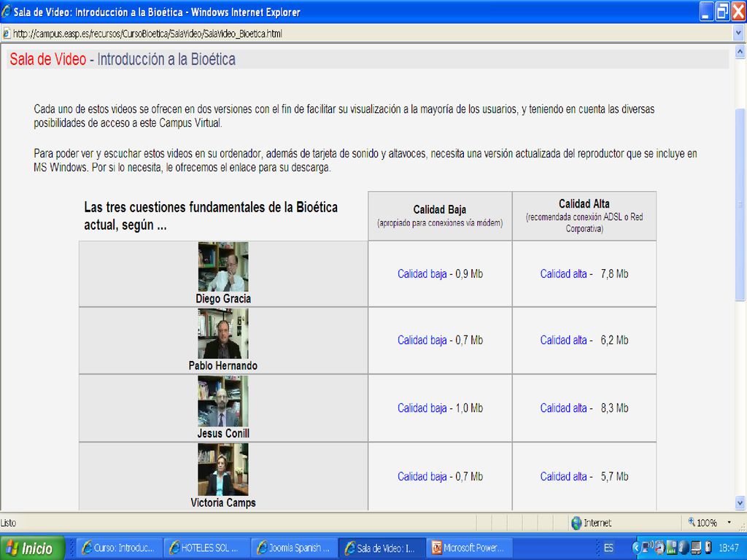Open Diego Gracia's Calidad alta video link
The height and width of the screenshot is (560, 747).
pos(563,274)
